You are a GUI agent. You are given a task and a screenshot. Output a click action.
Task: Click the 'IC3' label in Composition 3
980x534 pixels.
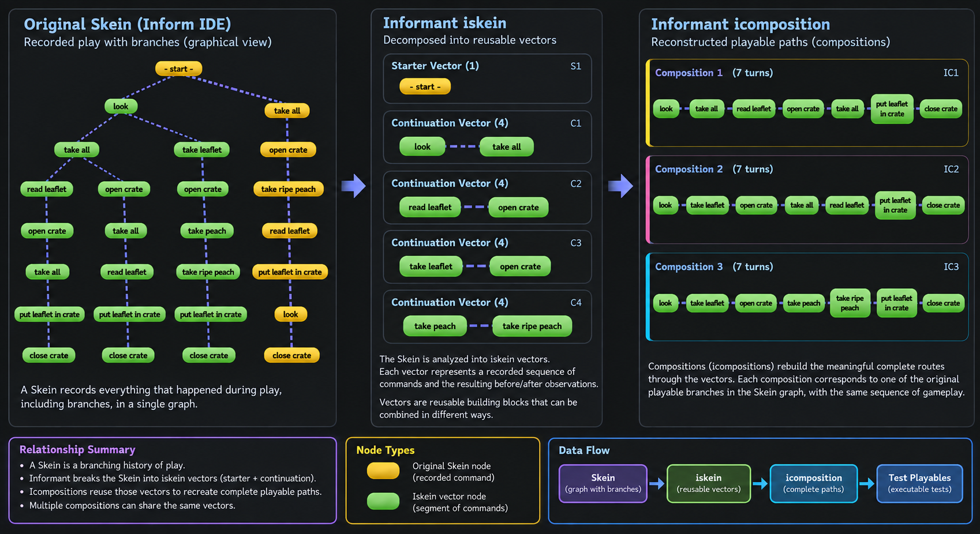click(x=951, y=266)
